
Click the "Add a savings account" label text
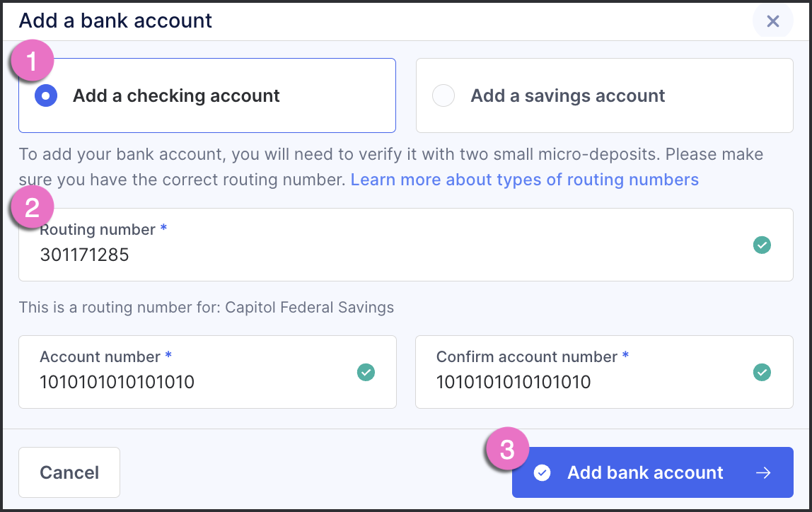click(x=567, y=95)
